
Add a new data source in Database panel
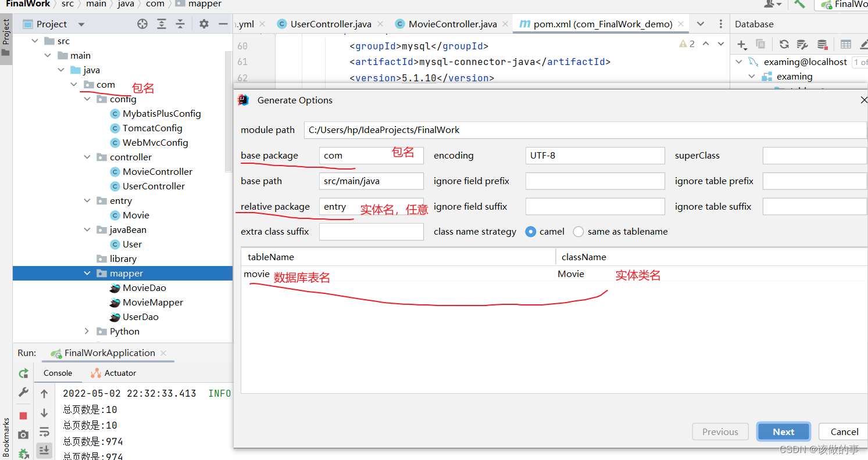click(741, 44)
